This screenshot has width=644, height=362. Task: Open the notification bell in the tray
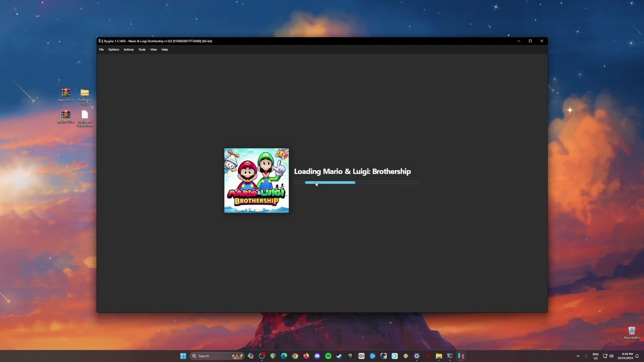(637, 356)
